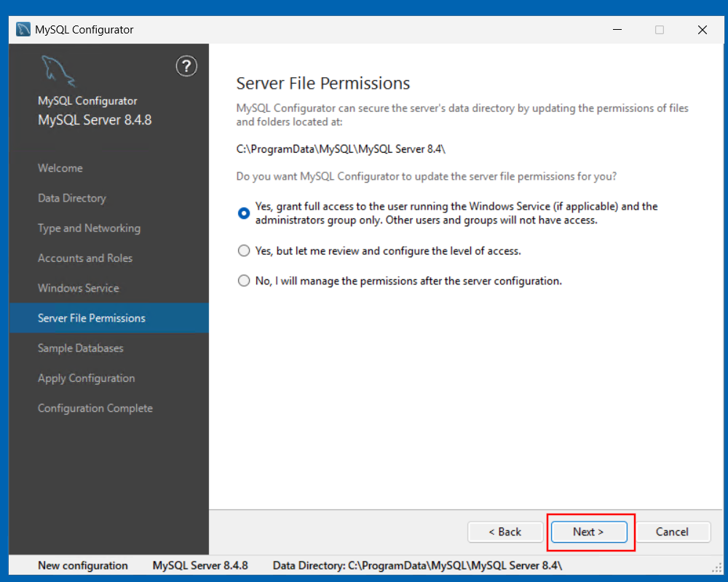Open Configuration Complete step
728x582 pixels.
(x=95, y=408)
